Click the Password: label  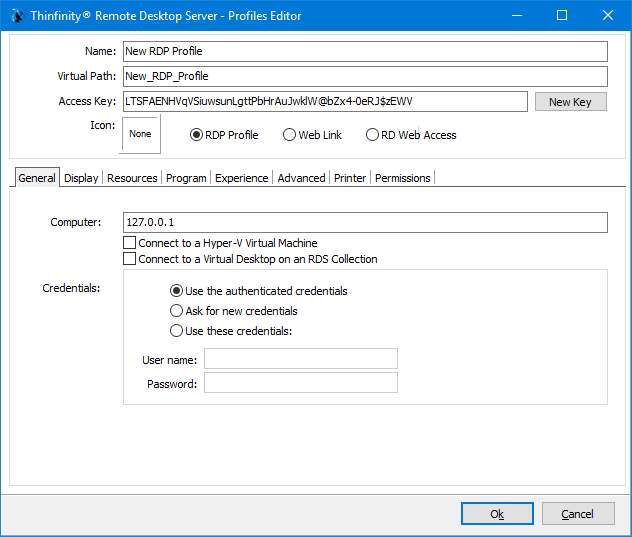click(172, 384)
